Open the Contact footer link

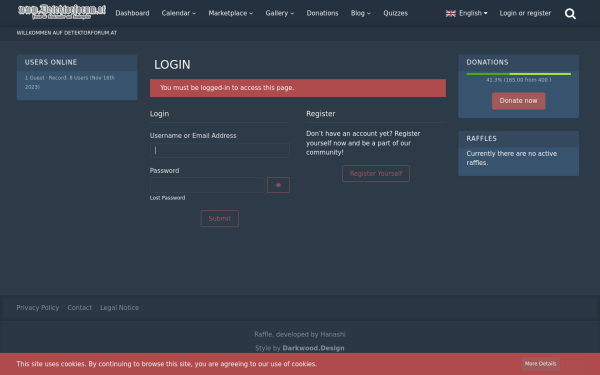click(80, 308)
